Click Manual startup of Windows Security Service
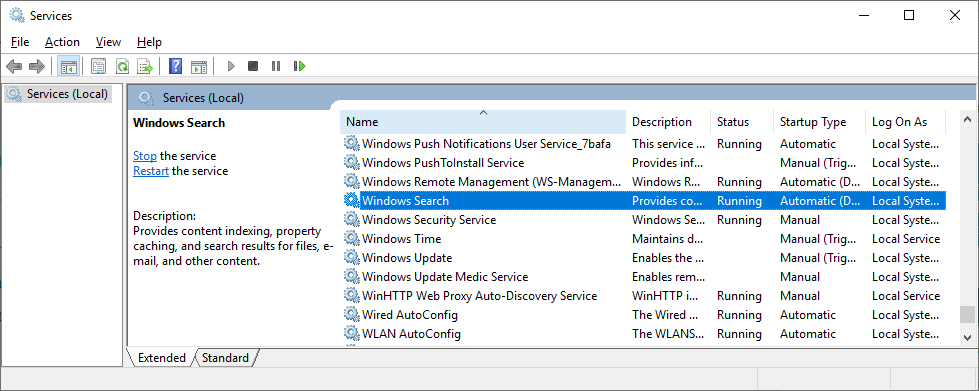979x391 pixels. pos(800,220)
